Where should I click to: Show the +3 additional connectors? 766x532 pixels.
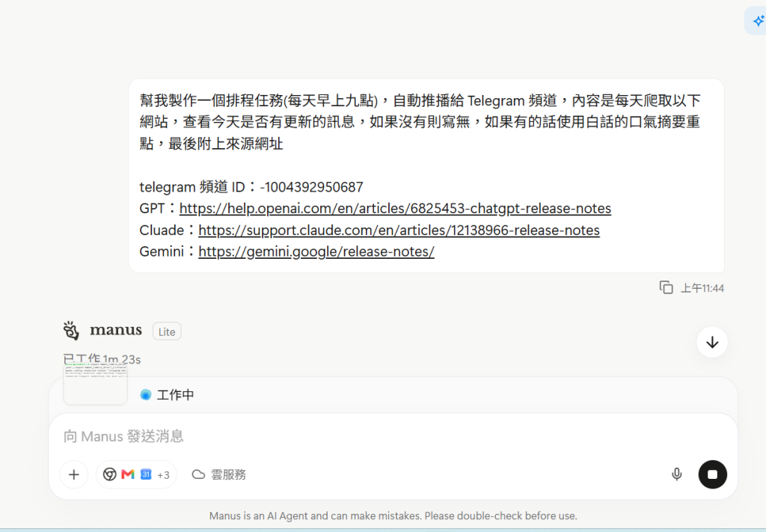(163, 475)
